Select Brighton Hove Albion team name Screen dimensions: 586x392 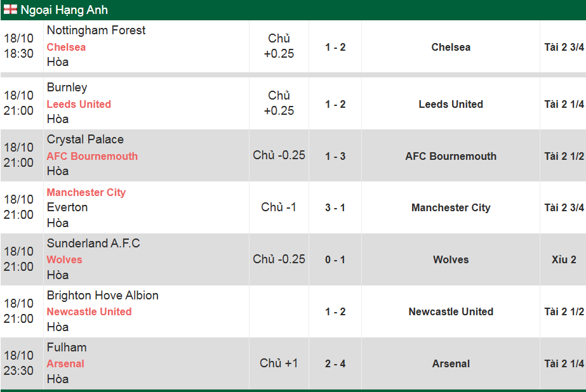(102, 296)
